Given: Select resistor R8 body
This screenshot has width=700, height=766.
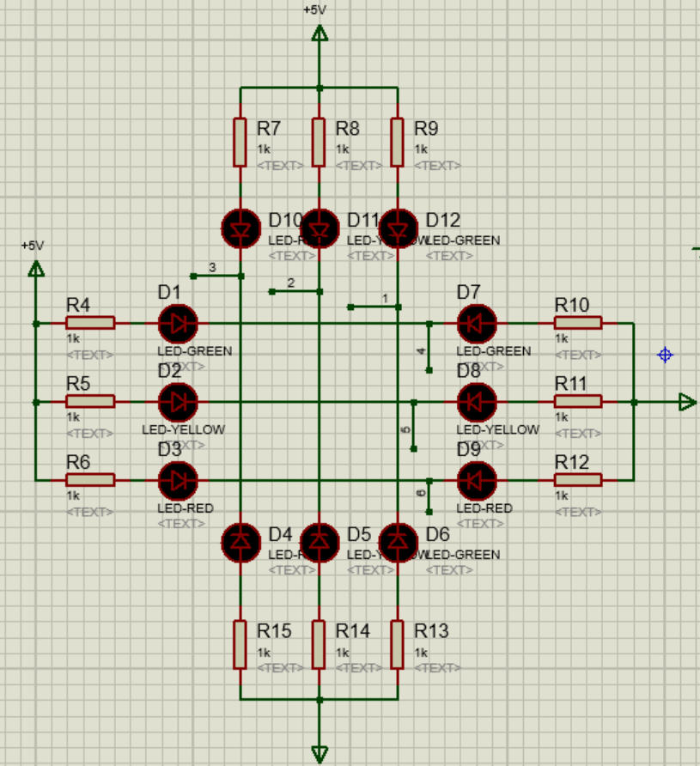Looking at the screenshot, I should point(320,143).
